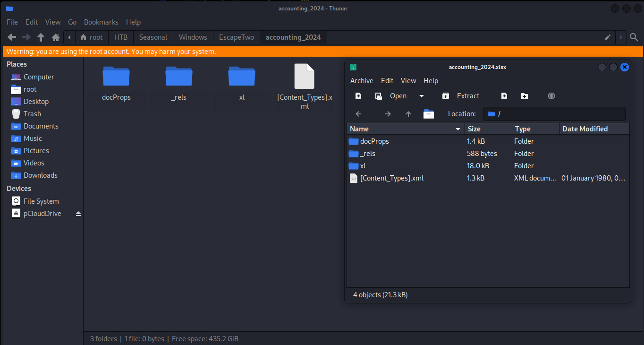The height and width of the screenshot is (345, 644).
Task: Open the Bookmarks menu in Thunar
Action: (101, 22)
